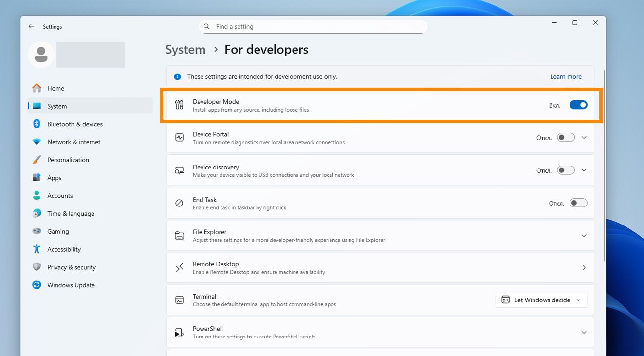Click the back arrow icon in Settings
This screenshot has width=644, height=356.
coord(31,27)
